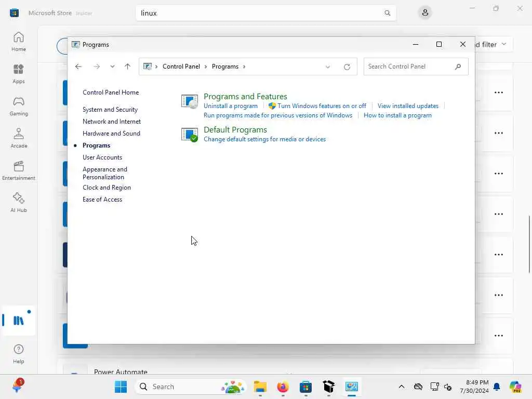532x399 pixels.
Task: Open Microsoft Store Home tab
Action: (19, 42)
